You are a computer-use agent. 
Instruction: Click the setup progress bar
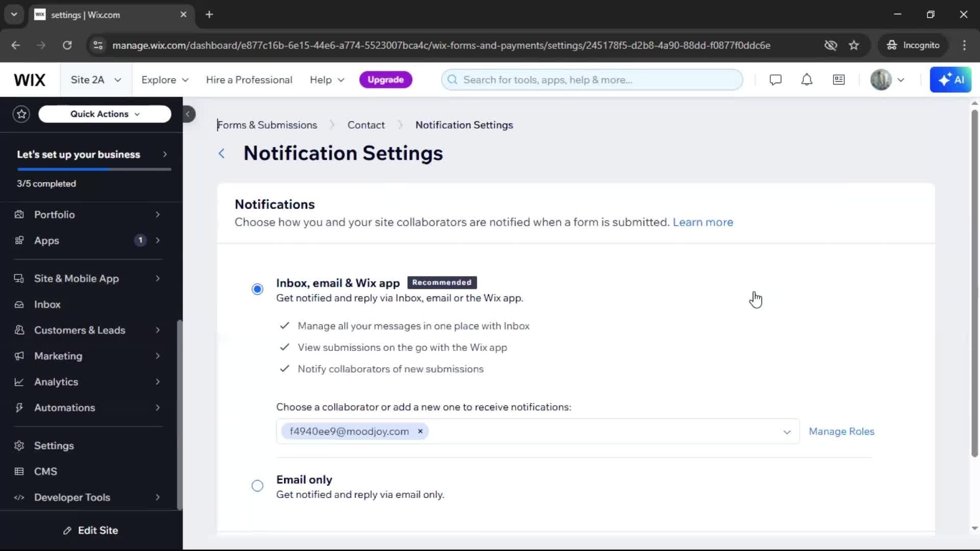pyautogui.click(x=94, y=169)
